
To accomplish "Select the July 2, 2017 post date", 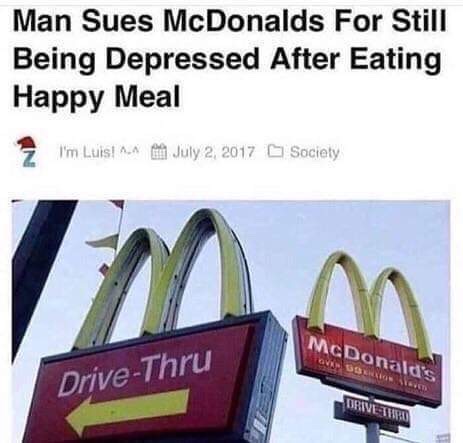I will coord(214,153).
